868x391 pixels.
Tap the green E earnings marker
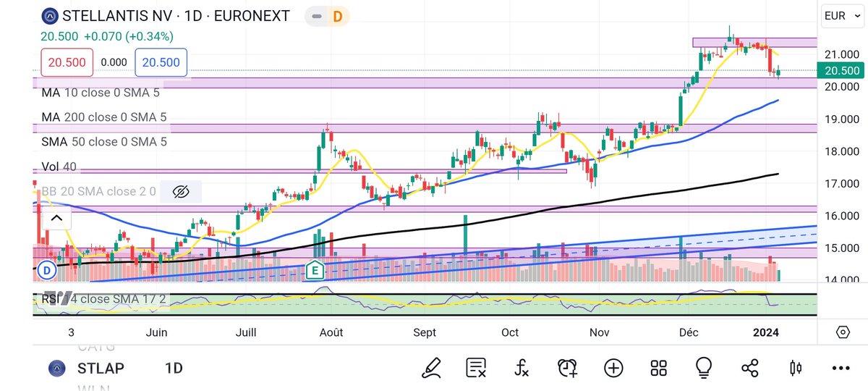click(314, 270)
